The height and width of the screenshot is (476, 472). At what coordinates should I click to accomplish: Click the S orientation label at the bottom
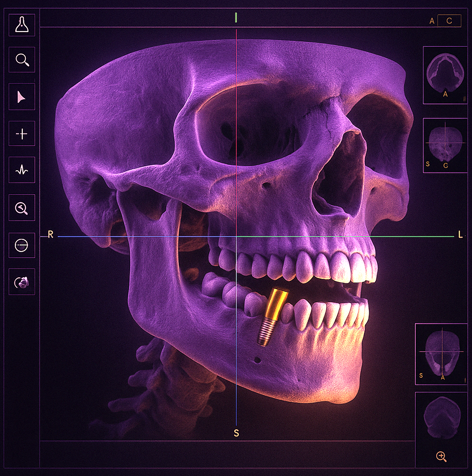236,433
